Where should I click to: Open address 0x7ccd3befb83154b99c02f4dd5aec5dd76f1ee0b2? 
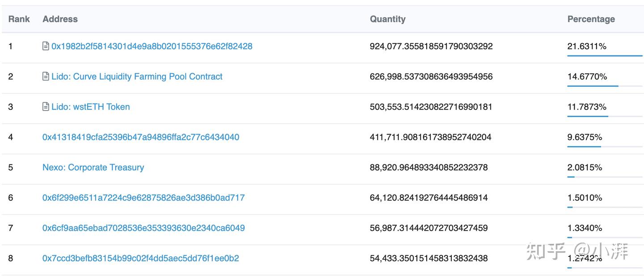140,258
